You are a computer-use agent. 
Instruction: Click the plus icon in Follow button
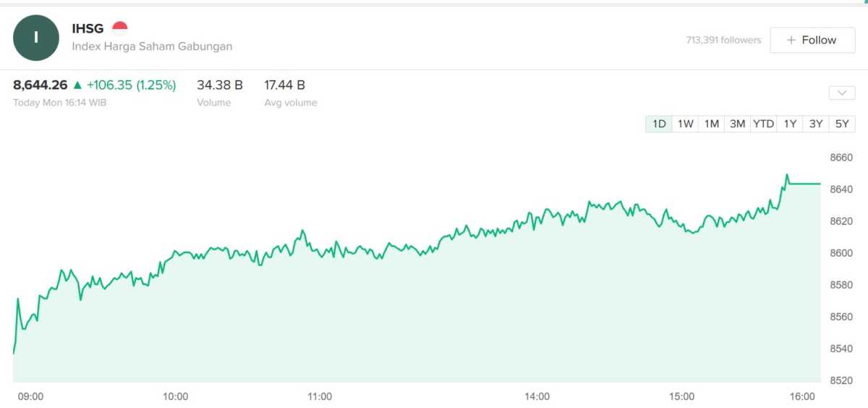pos(791,41)
